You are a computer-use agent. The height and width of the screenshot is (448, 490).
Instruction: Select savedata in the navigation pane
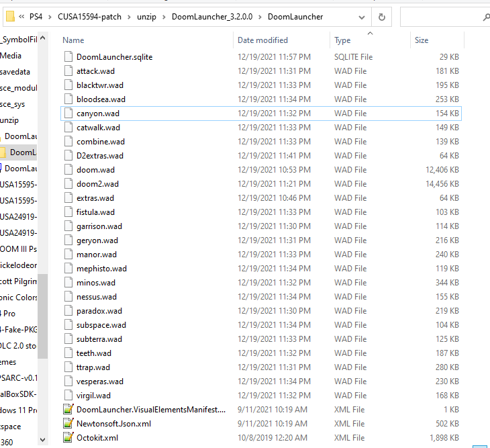tap(15, 72)
